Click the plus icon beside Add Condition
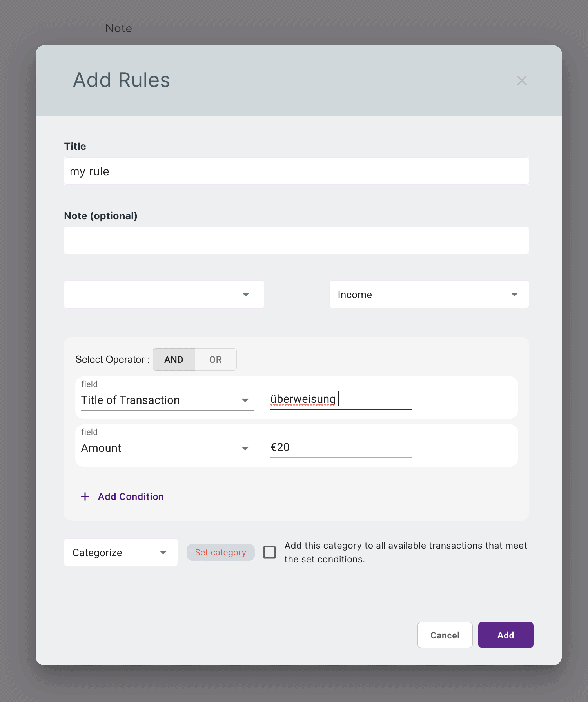Screen dimensions: 588x702 85,496
